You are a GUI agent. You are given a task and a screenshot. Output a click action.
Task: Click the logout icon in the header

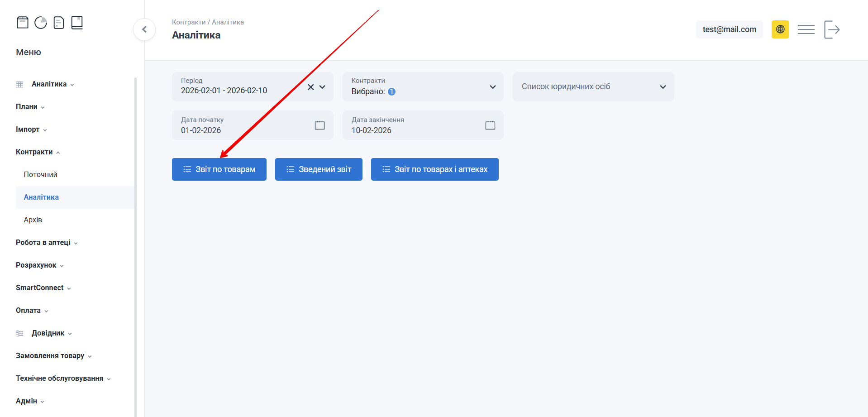(832, 29)
